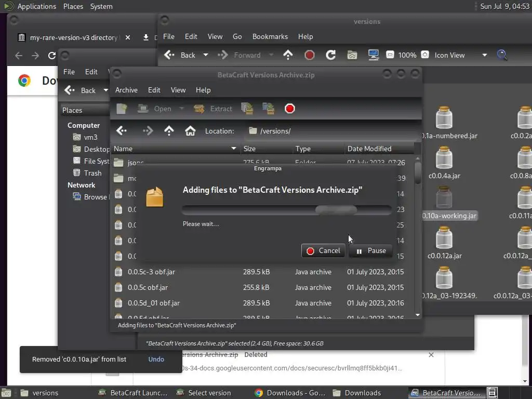The image size is (532, 399).
Task: Sort archive list by Date Modified column
Action: pyautogui.click(x=379, y=149)
